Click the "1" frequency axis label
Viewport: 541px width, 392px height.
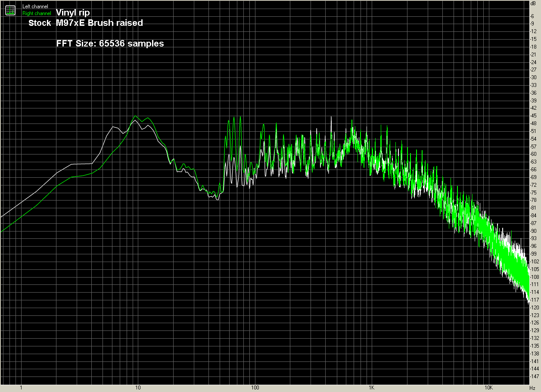pyautogui.click(x=21, y=388)
